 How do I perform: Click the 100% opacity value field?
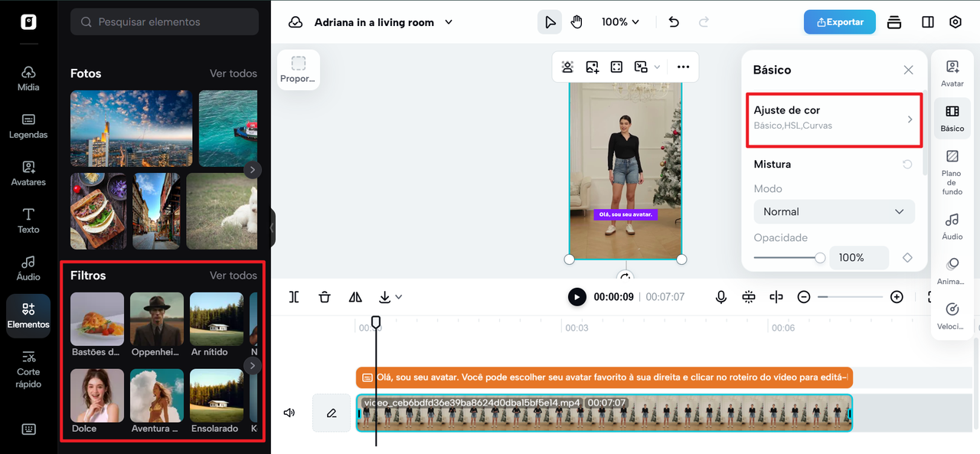click(x=859, y=257)
